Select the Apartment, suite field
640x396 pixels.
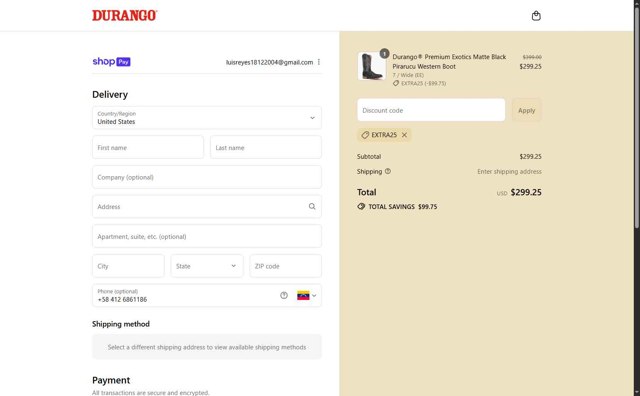[x=207, y=236]
